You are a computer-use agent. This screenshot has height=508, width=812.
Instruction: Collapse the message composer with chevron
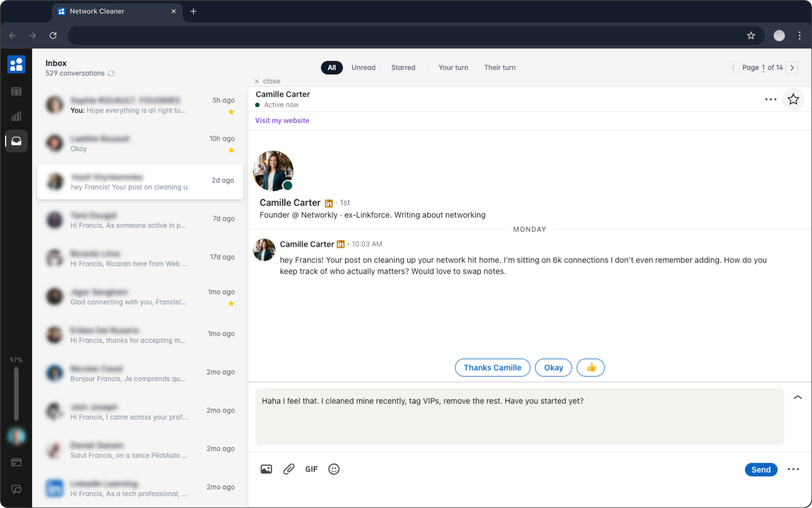tap(798, 397)
